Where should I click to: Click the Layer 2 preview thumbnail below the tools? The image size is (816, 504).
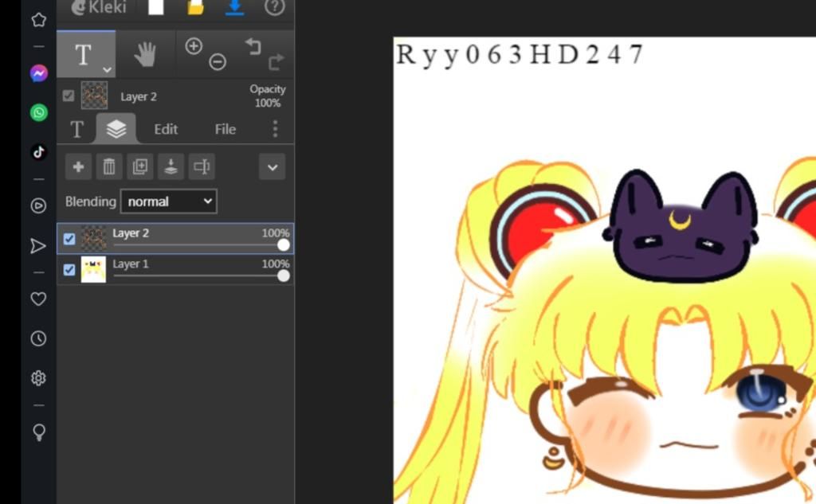[x=94, y=96]
